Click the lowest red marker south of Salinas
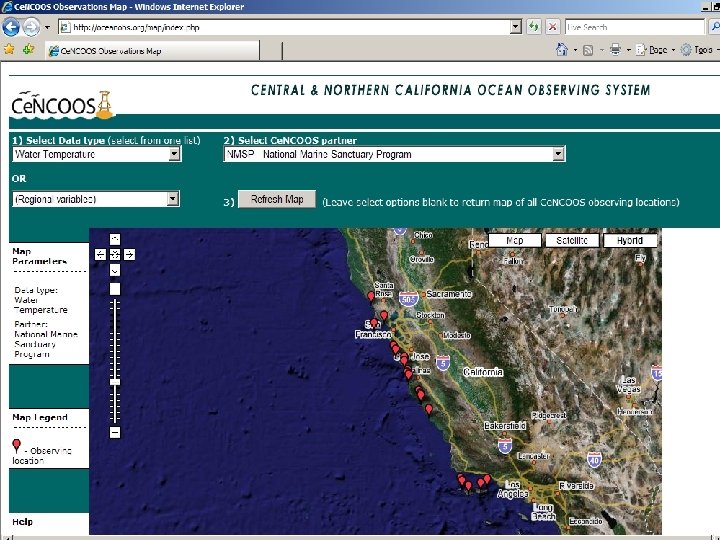Viewport: 720px width, 540px height. (x=429, y=409)
